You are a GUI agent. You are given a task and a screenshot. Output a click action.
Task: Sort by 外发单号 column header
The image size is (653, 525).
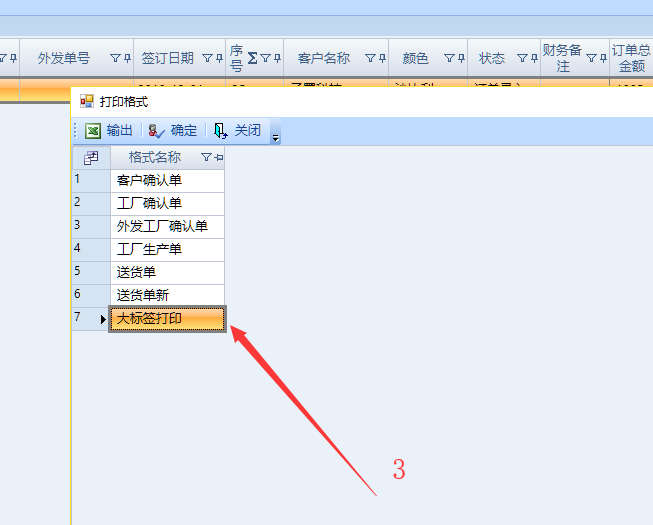pyautogui.click(x=64, y=58)
